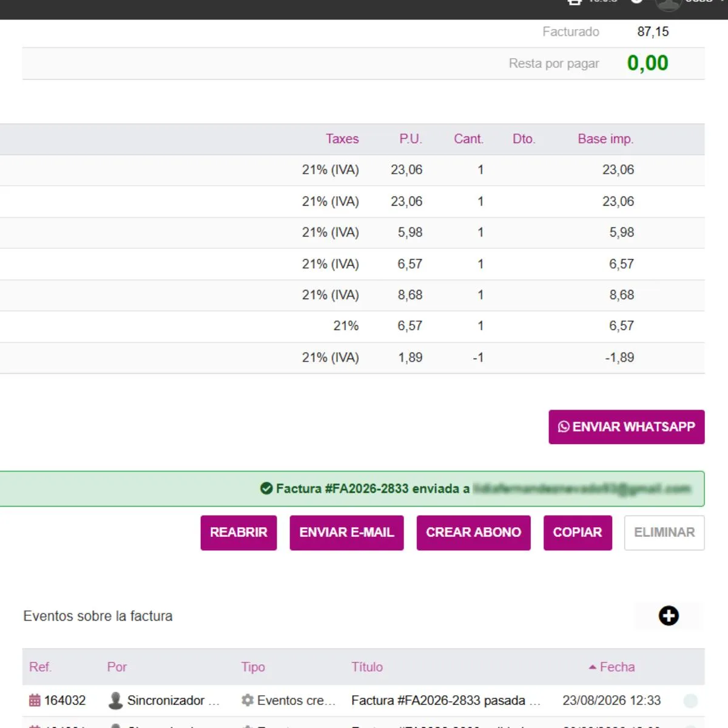
Task: Click the 21% (IVA) cell in the 8,68 row
Action: click(x=331, y=295)
